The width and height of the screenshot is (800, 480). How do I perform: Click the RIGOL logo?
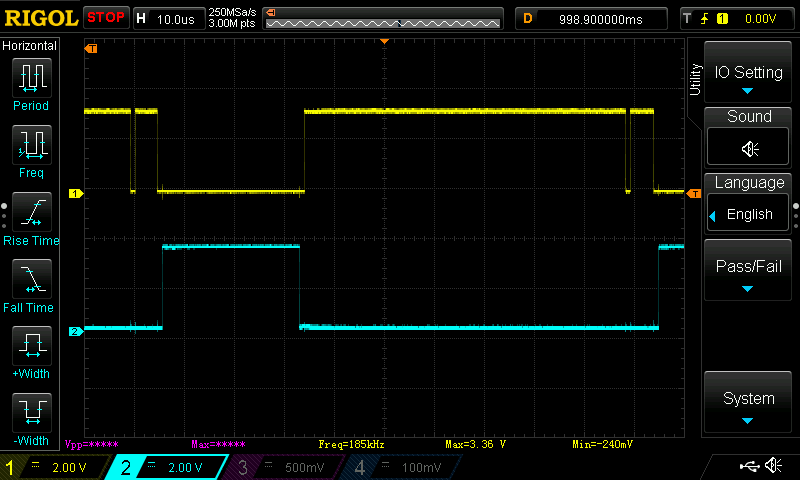tap(41, 18)
